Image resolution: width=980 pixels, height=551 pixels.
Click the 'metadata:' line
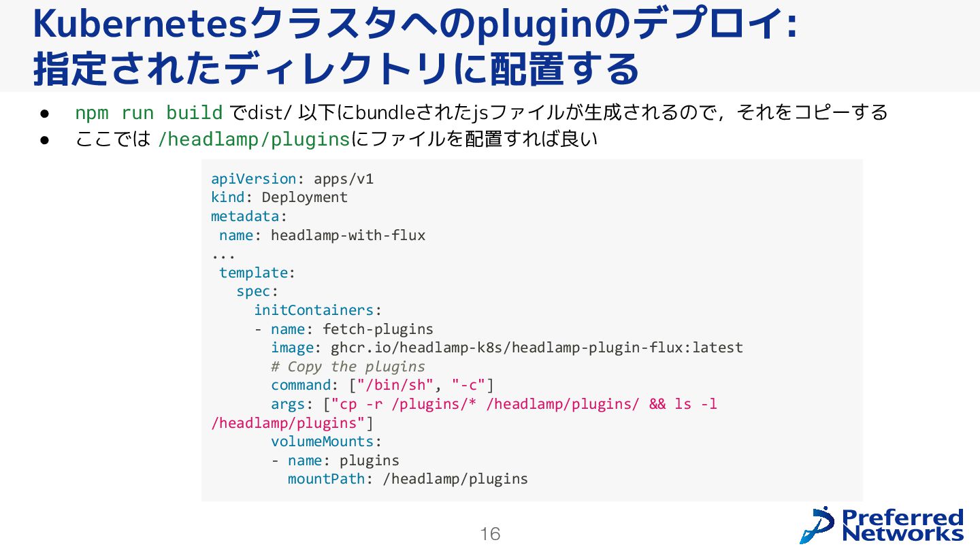pos(249,216)
